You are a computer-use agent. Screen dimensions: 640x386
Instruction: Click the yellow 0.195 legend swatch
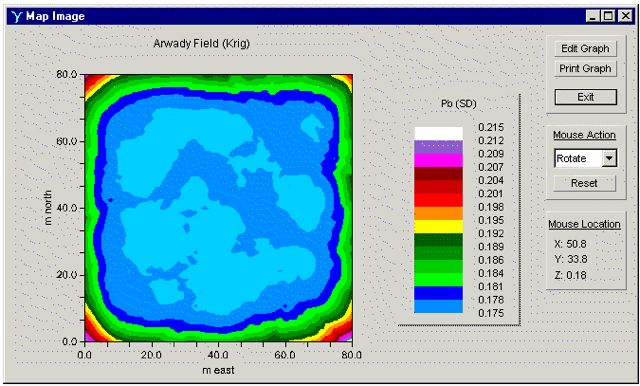point(438,227)
